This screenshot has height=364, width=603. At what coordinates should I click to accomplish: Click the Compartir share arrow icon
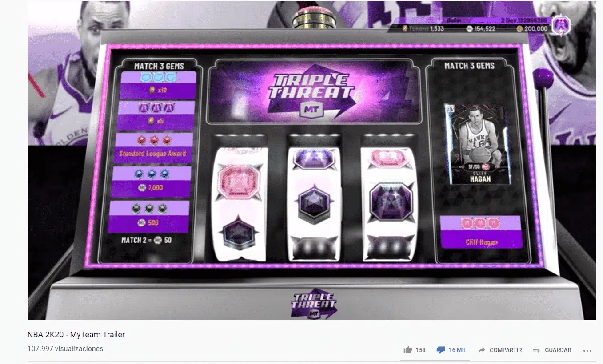[482, 350]
